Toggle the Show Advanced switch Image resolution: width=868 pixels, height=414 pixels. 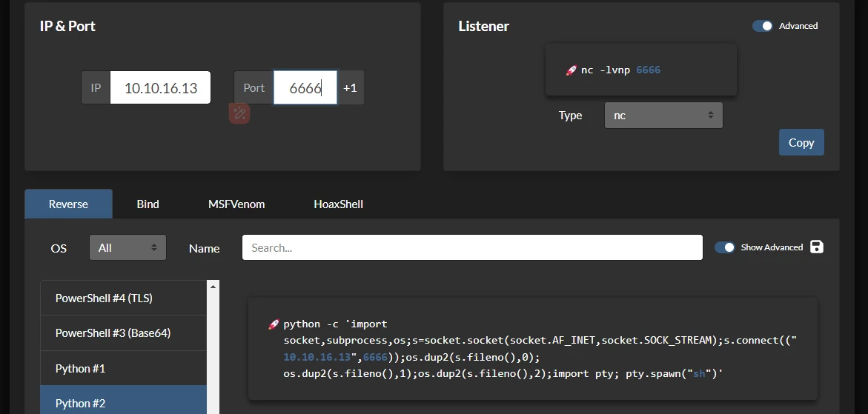coord(724,247)
